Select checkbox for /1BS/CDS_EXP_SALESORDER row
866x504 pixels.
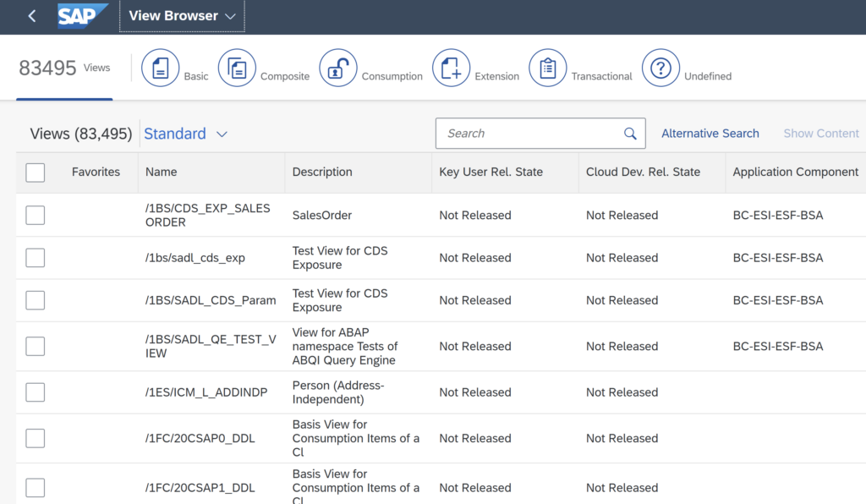tap(36, 216)
